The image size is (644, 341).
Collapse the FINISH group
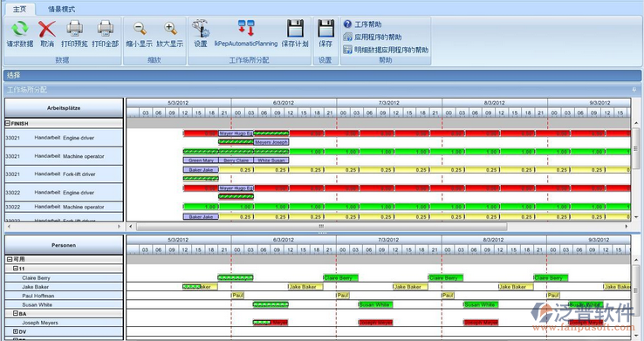(x=8, y=123)
